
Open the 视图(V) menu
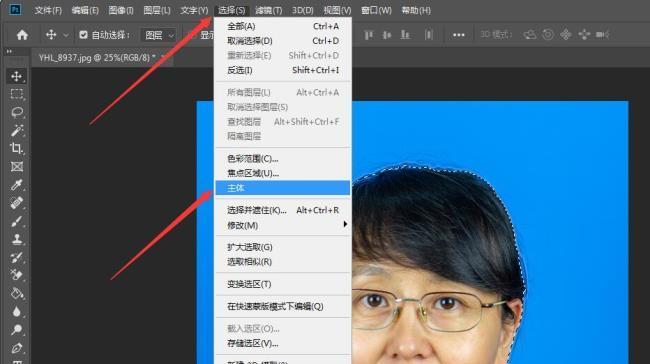point(337,10)
